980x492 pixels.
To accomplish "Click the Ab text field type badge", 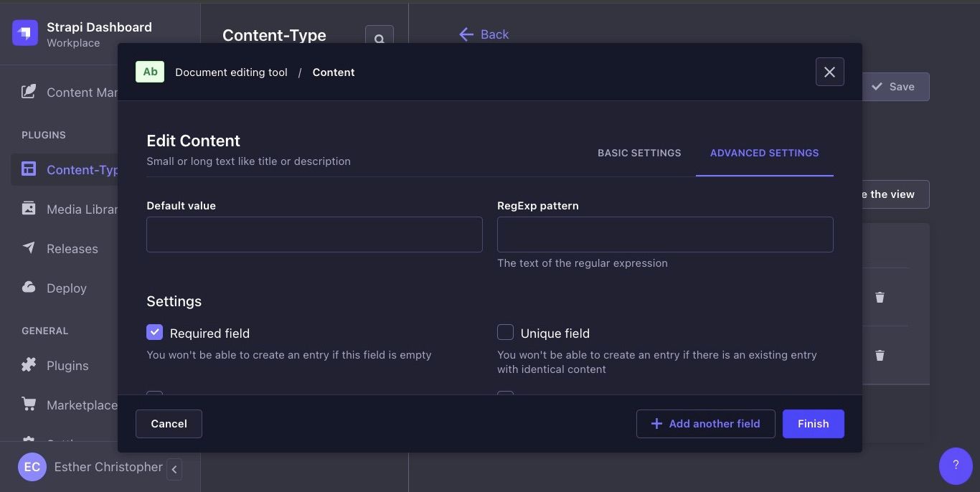I will 150,72.
